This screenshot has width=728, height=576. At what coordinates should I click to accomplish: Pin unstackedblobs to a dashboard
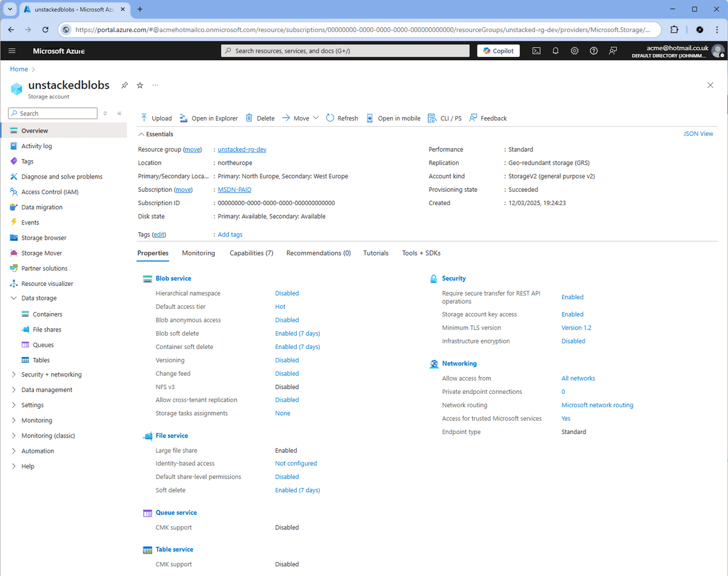124,86
